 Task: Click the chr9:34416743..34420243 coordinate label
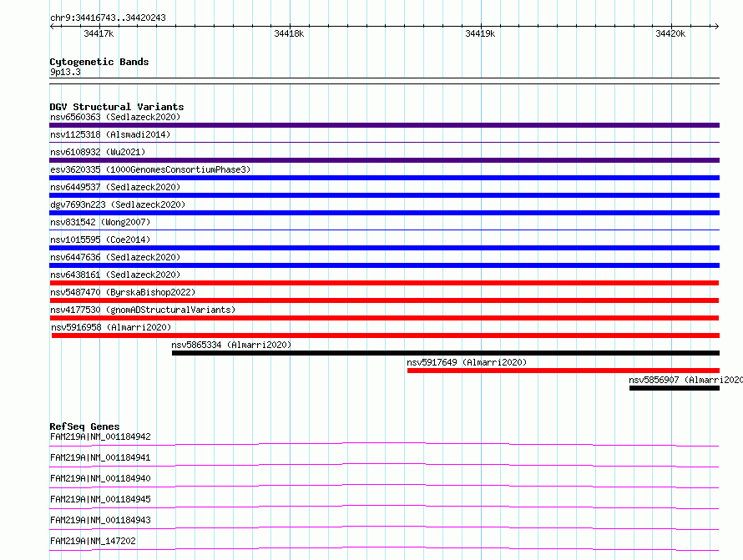pyautogui.click(x=108, y=18)
